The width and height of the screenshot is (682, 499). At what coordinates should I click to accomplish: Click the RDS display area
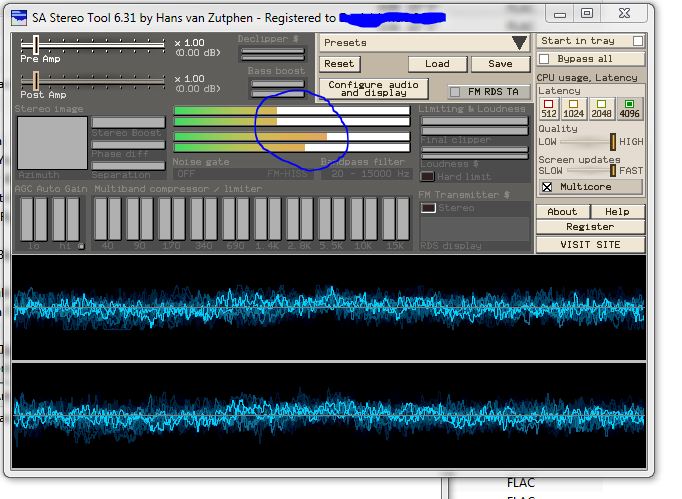tap(475, 231)
